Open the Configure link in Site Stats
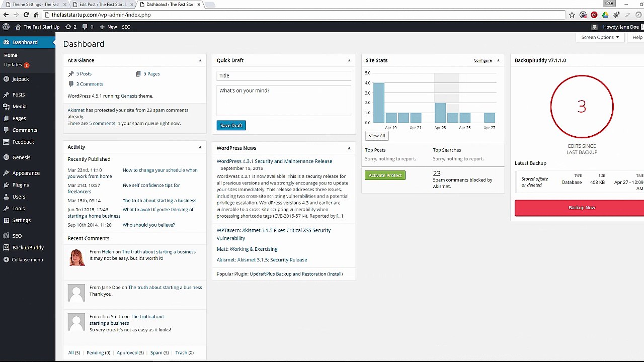Image resolution: width=644 pixels, height=362 pixels. tap(482, 60)
